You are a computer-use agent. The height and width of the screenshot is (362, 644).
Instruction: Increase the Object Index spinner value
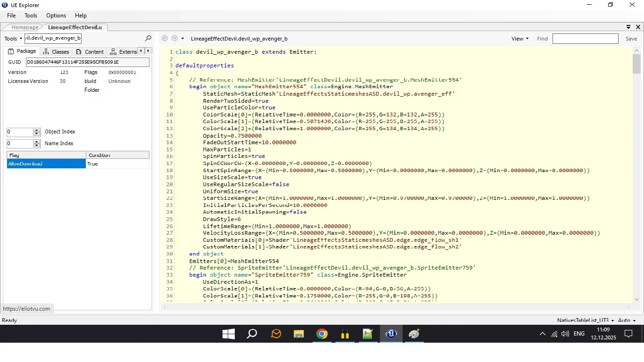37,130
